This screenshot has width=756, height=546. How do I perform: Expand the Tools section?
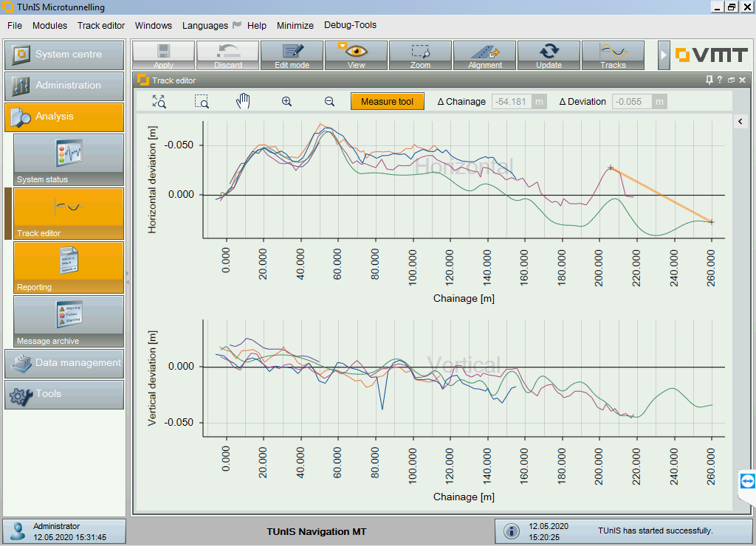point(64,394)
